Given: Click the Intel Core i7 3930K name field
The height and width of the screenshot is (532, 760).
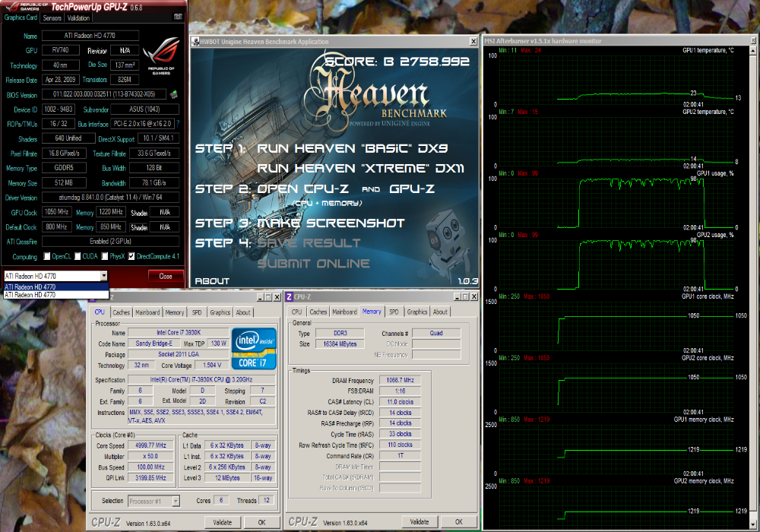Looking at the screenshot, I should point(179,332).
